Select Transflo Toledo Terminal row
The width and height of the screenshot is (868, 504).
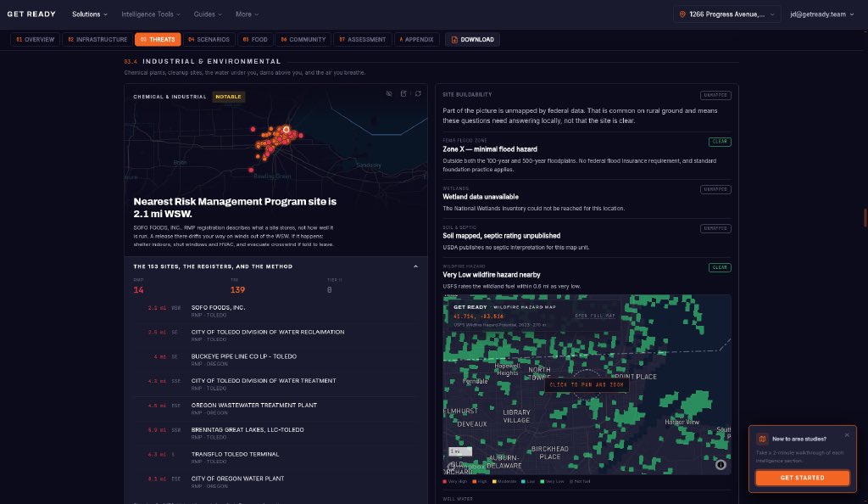[275, 457]
